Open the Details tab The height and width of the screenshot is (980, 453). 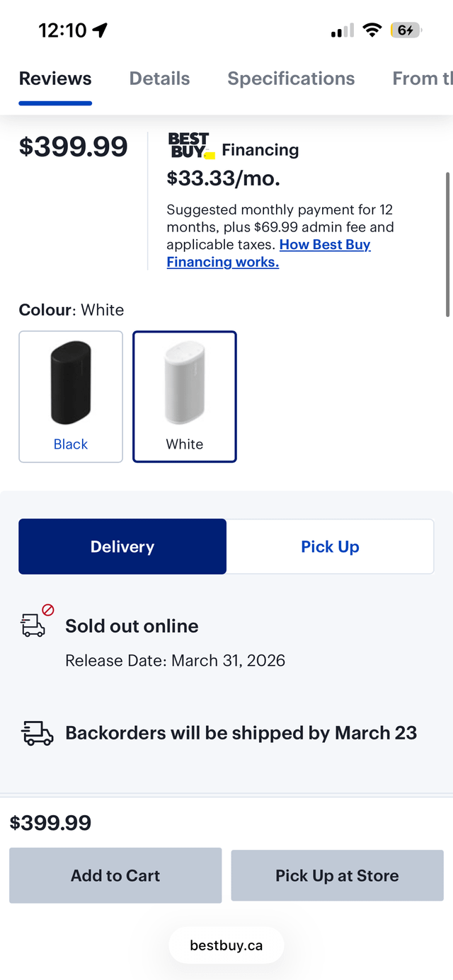point(159,79)
